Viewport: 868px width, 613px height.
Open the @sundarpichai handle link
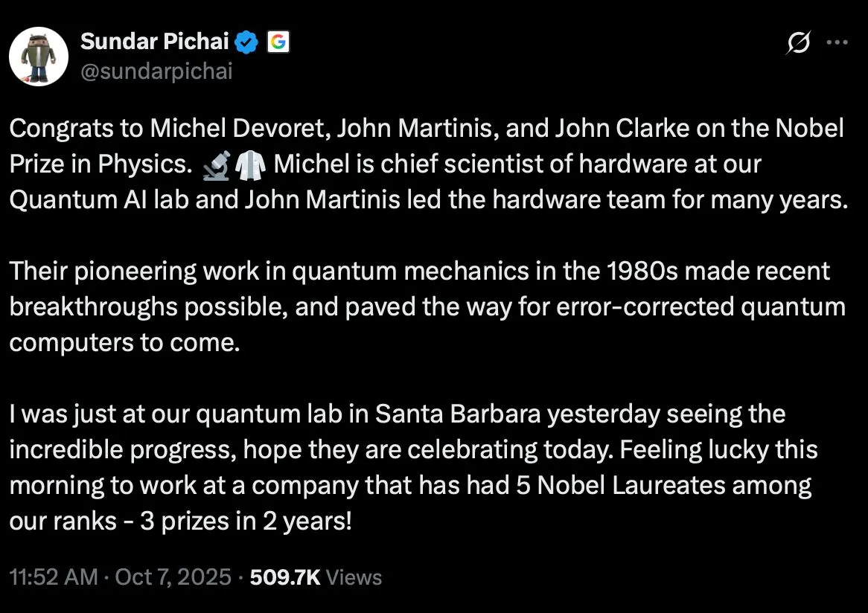(x=156, y=71)
